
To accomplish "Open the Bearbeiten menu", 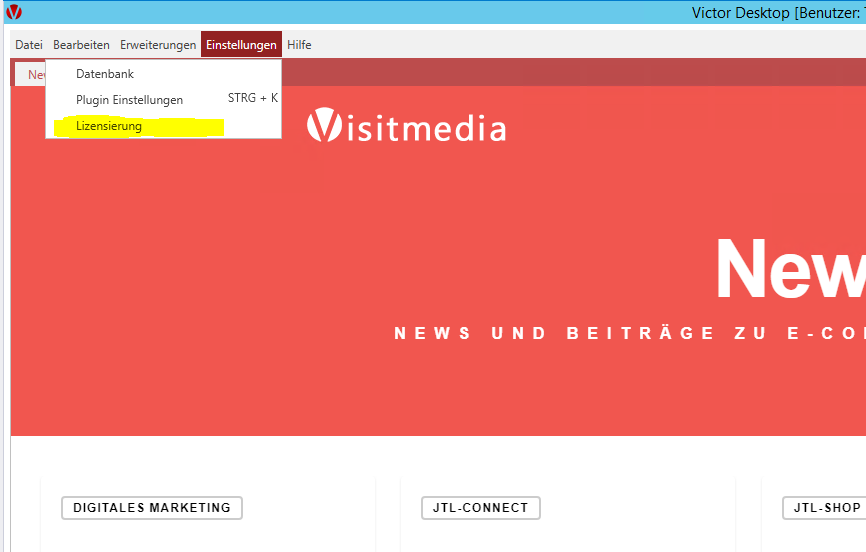I will pos(81,45).
